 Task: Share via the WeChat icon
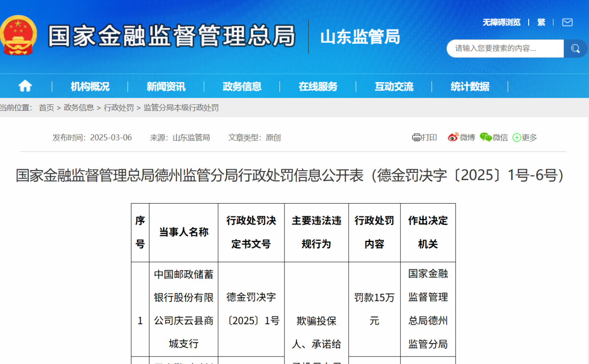(486, 137)
